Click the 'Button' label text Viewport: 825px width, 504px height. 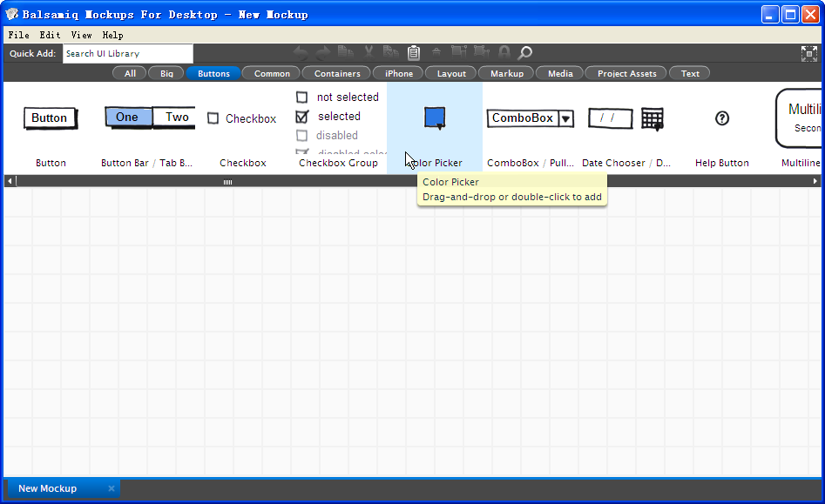pos(51,163)
